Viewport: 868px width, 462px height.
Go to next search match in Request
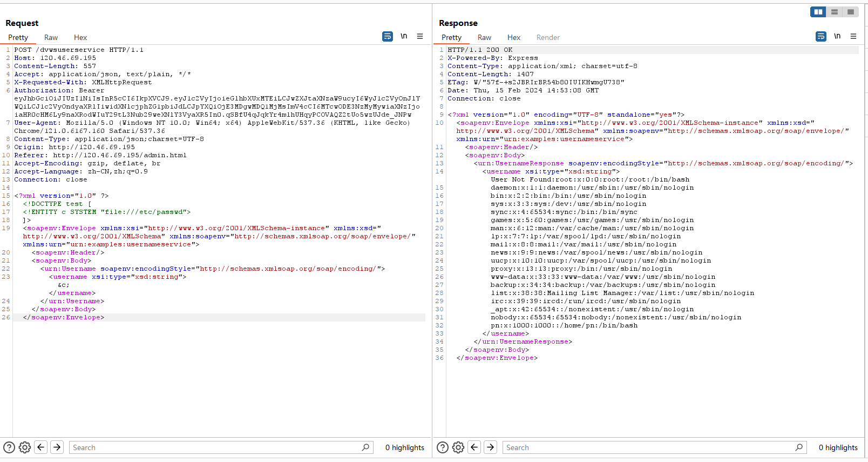57,447
